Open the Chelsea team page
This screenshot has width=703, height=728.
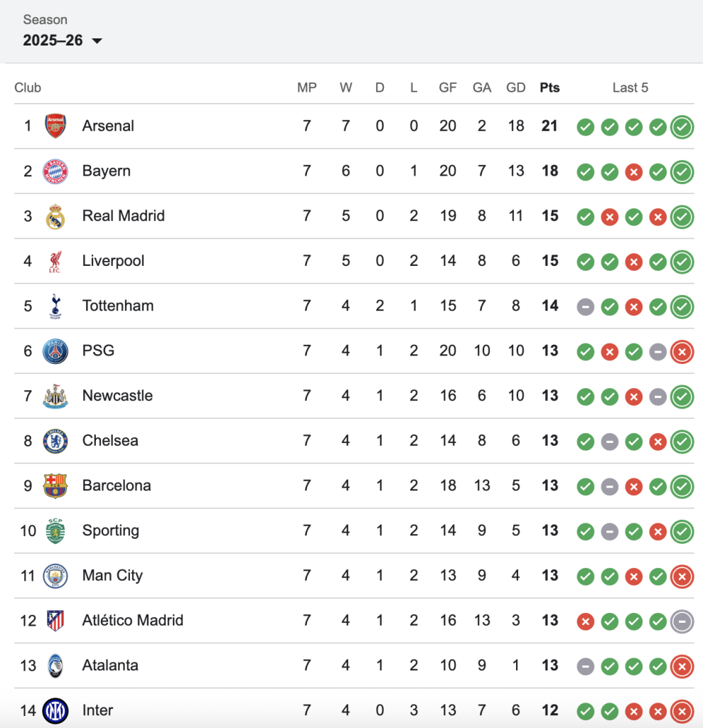coord(109,441)
